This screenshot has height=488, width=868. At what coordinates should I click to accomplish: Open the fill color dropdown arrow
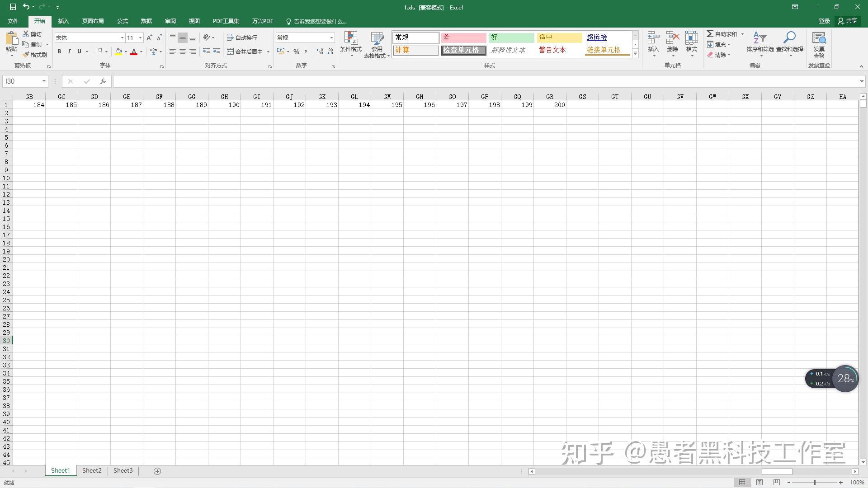[126, 52]
